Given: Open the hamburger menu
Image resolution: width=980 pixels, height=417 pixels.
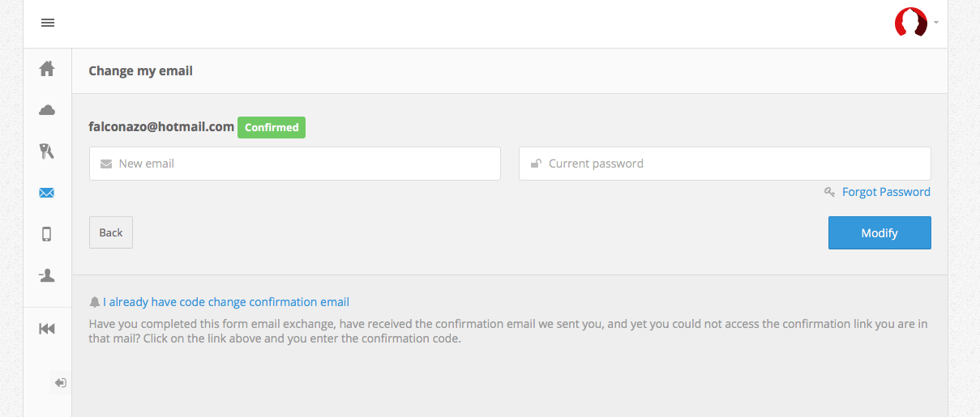Looking at the screenshot, I should [x=48, y=23].
